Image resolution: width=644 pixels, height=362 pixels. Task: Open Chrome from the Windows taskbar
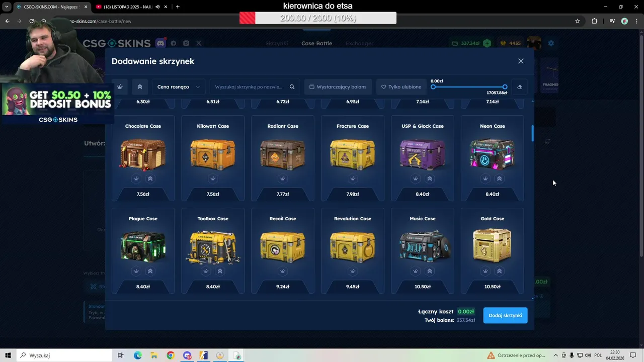(x=171, y=355)
